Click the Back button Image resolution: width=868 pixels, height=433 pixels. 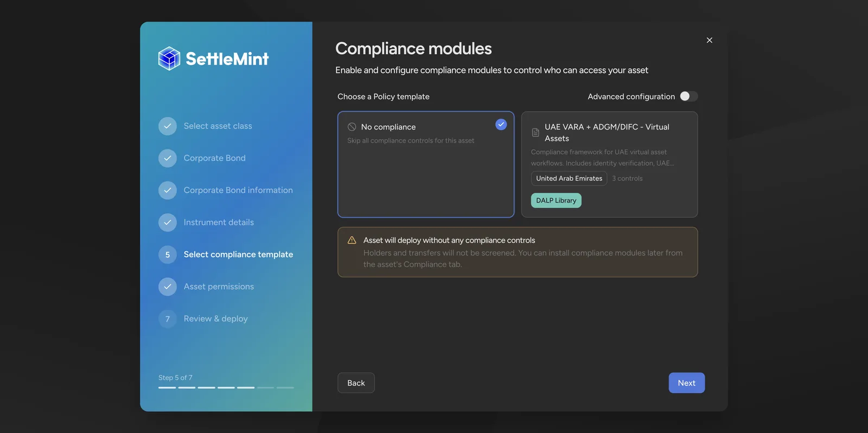(356, 383)
